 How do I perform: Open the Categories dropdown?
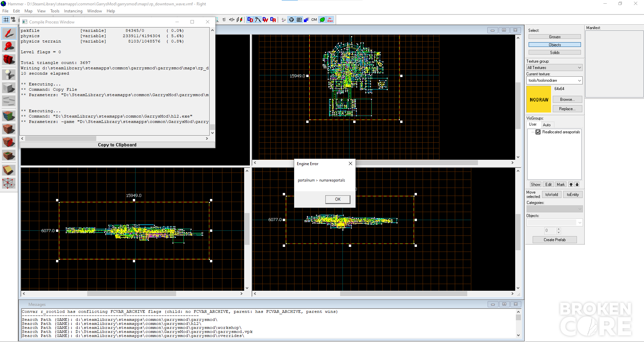tap(554, 209)
